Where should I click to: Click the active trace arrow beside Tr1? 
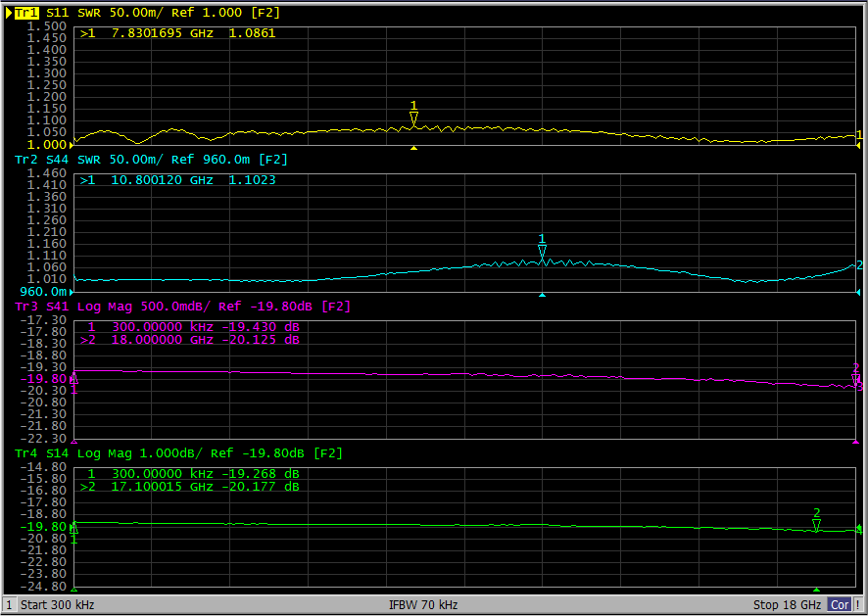click(8, 12)
